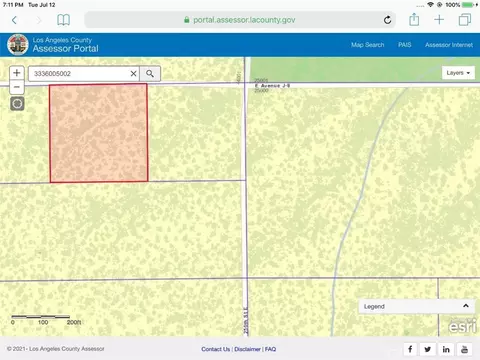The width and height of the screenshot is (480, 360).
Task: Open a new tab with plus icon
Action: pos(439,20)
